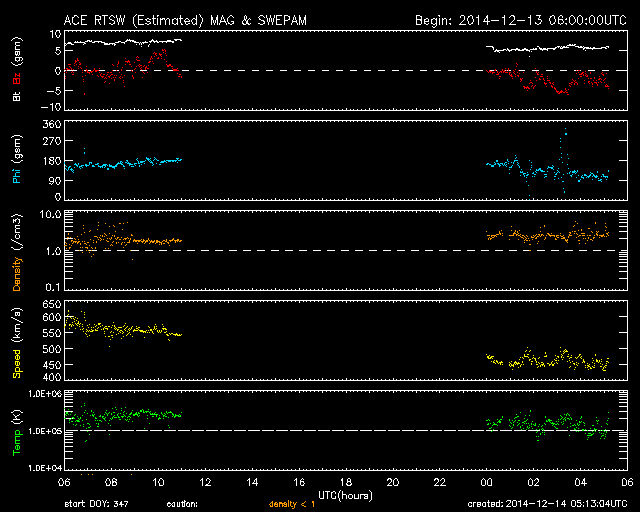The height and width of the screenshot is (512, 640).
Task: Click the 550 tick label on Speed axis
Action: click(52, 333)
